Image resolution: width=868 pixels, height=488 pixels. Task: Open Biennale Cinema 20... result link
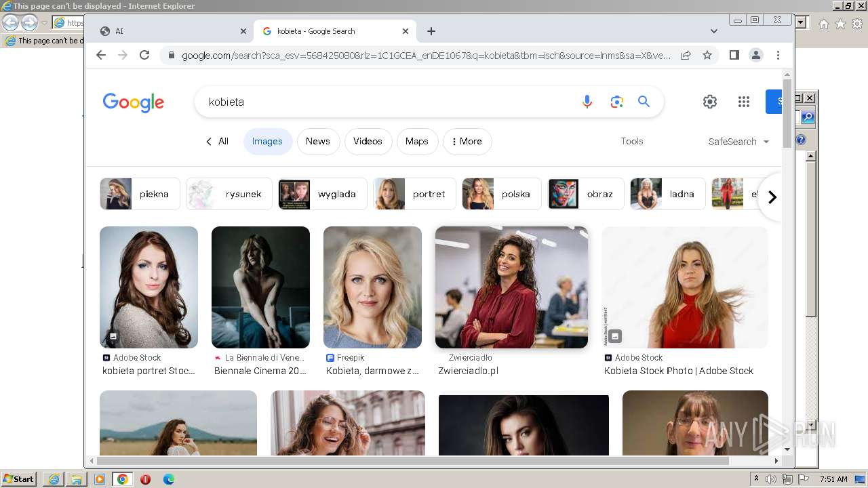point(260,371)
